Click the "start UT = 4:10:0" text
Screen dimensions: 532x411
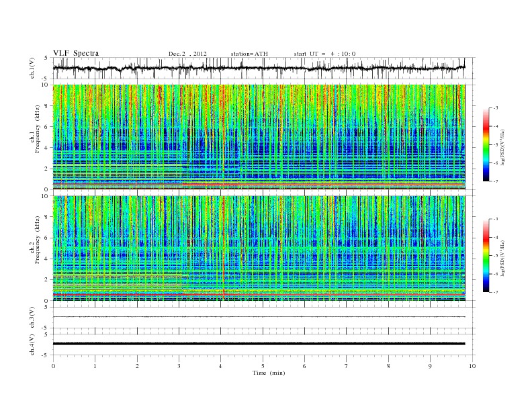(x=324, y=54)
